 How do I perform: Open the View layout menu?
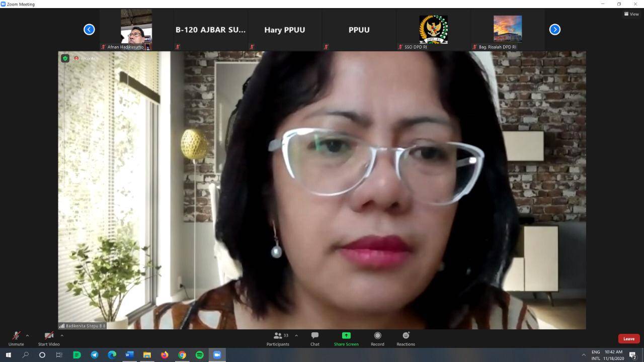(631, 14)
